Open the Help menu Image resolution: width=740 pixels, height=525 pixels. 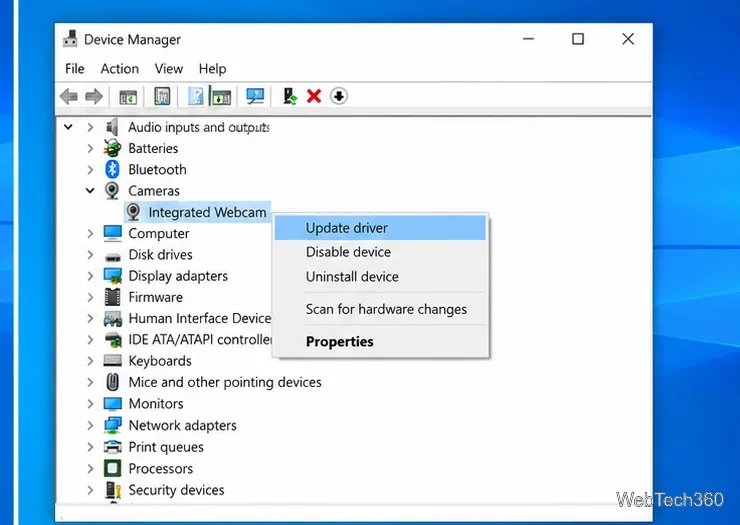click(212, 69)
